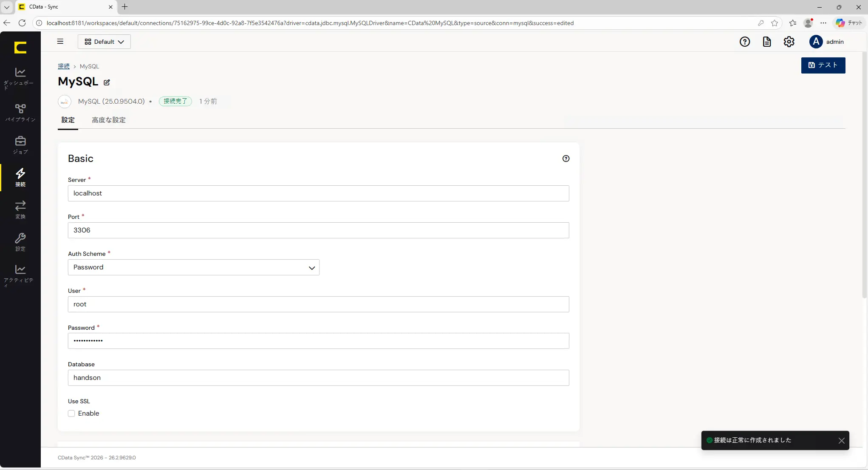
Task: Click the admin avatar icon
Action: pos(816,42)
